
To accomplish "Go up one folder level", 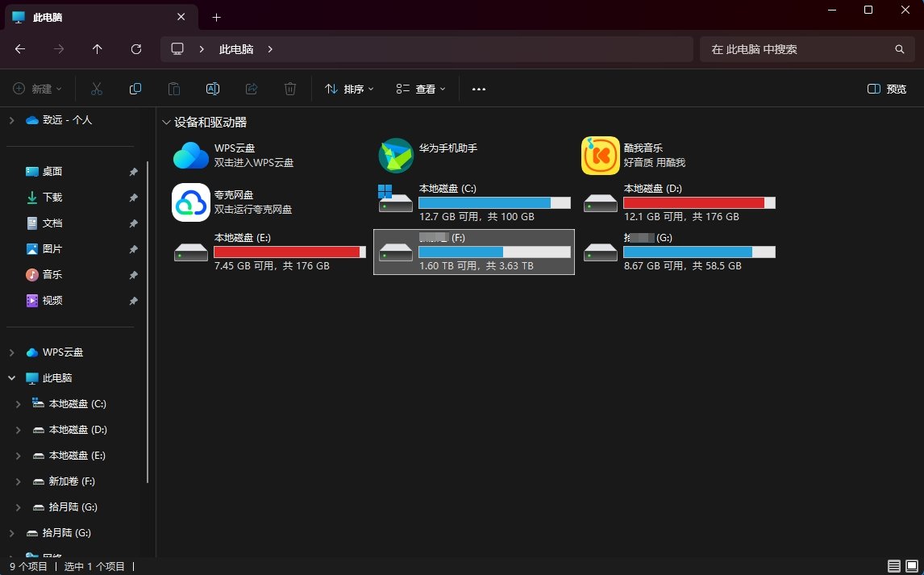I will coord(98,49).
